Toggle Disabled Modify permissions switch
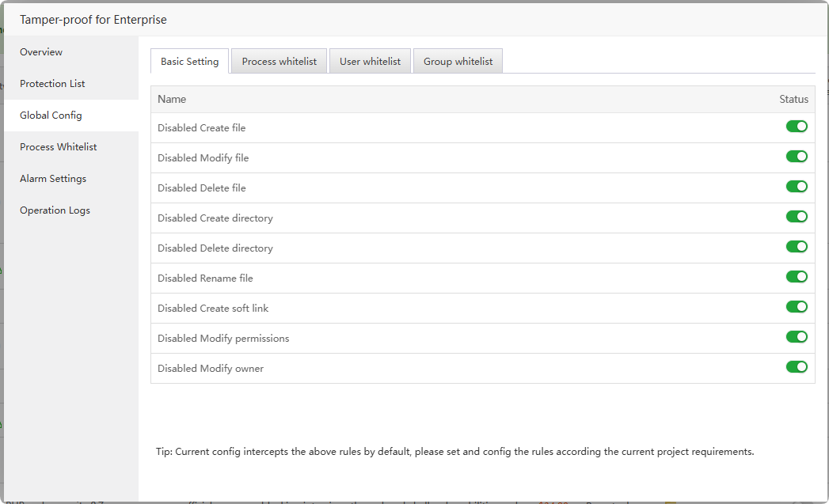 tap(797, 337)
